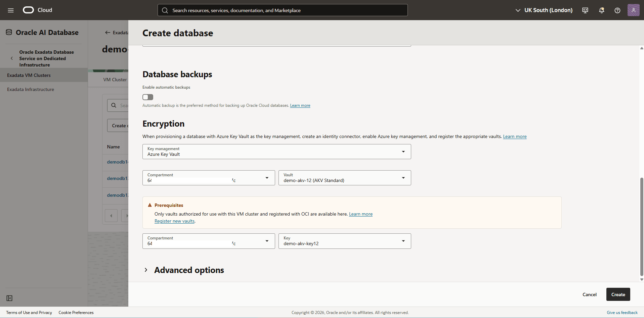Click the Create button

[x=618, y=294]
